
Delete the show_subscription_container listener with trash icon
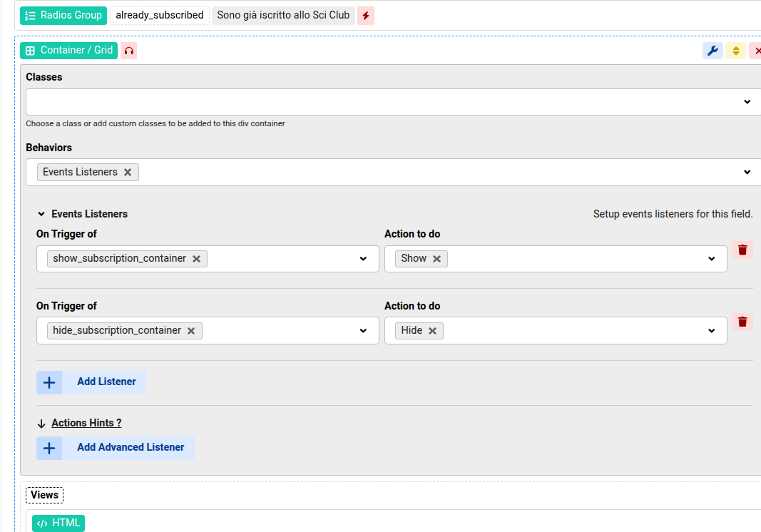(742, 250)
